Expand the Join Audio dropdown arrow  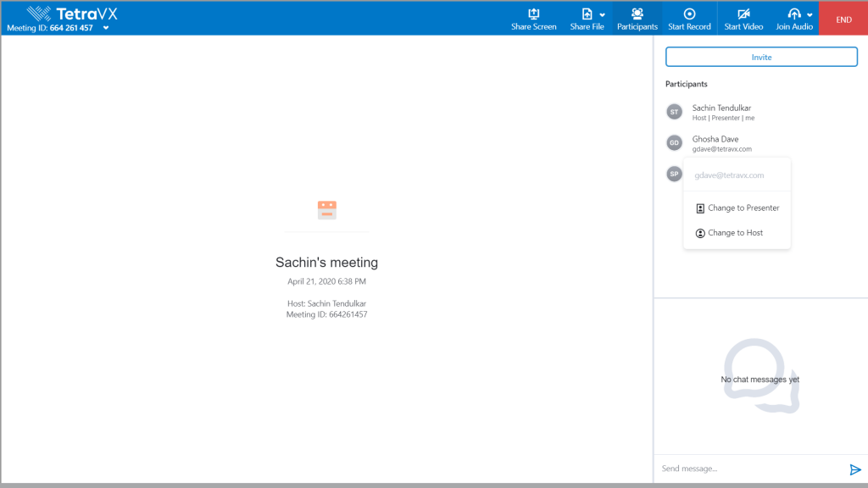click(x=810, y=15)
